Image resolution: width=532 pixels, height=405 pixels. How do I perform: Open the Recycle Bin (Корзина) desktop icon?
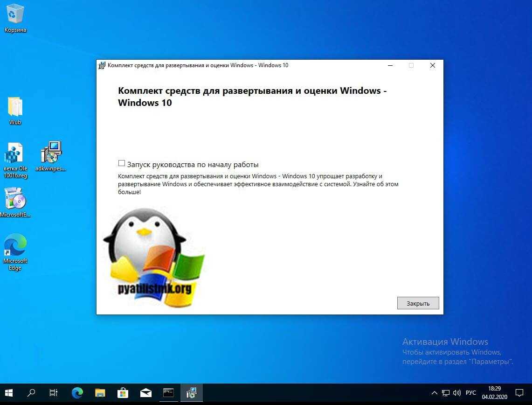pyautogui.click(x=15, y=14)
